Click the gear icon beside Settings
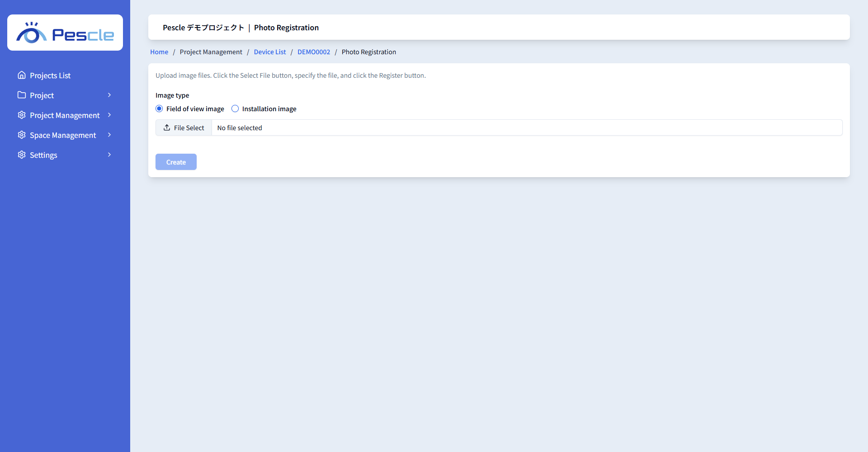868x452 pixels. [22, 155]
